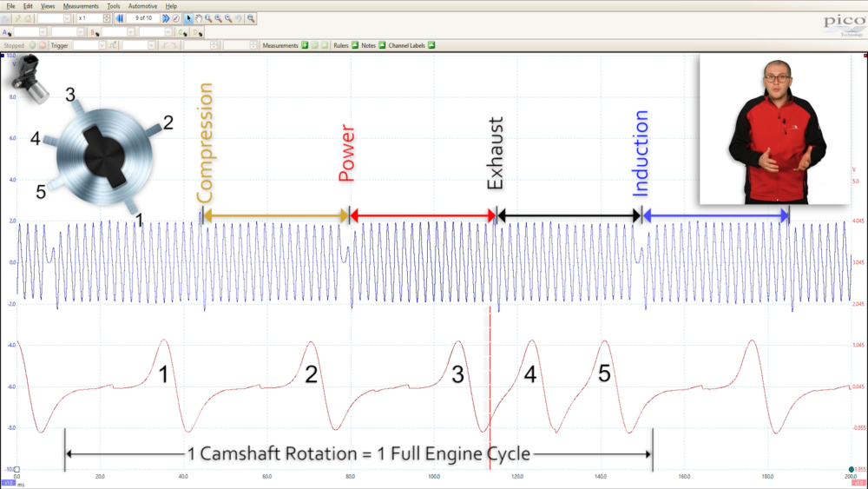
Task: Open the Automotive menu
Action: pyautogui.click(x=142, y=6)
